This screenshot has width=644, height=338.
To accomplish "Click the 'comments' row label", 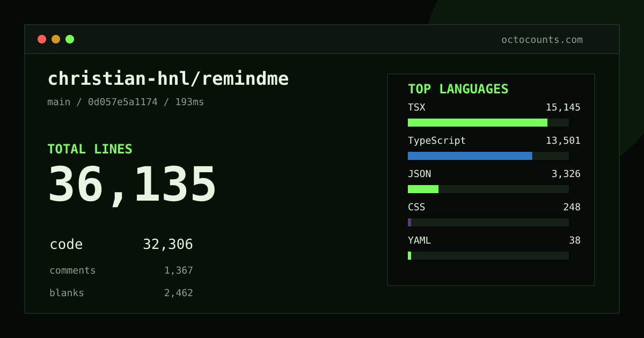I will [72, 270].
